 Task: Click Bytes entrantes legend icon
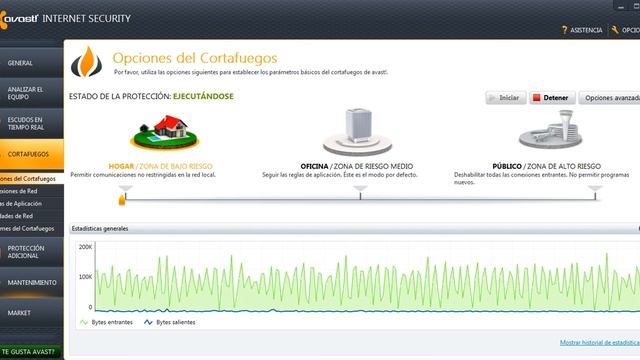pyautogui.click(x=84, y=322)
